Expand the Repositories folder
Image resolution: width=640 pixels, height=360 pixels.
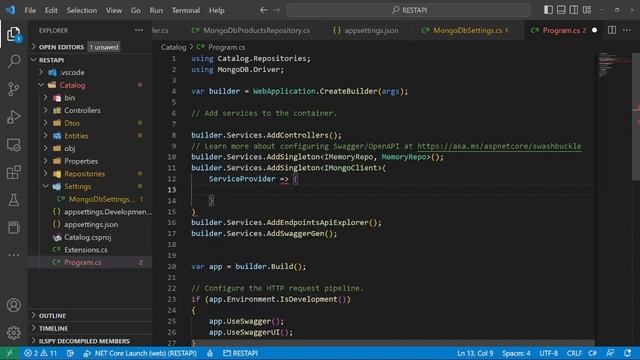point(90,174)
